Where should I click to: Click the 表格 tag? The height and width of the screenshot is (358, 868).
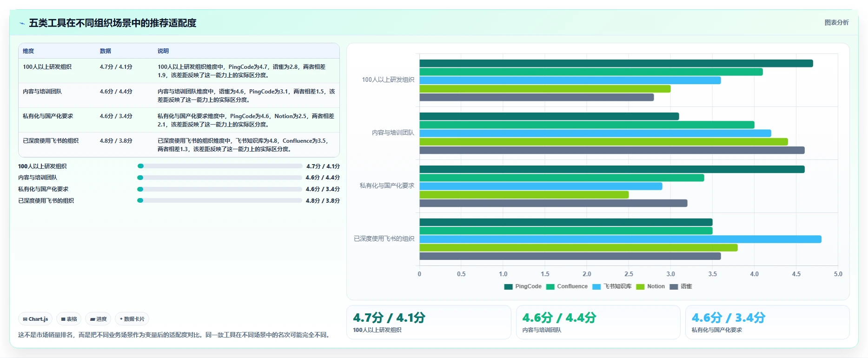[x=69, y=319]
